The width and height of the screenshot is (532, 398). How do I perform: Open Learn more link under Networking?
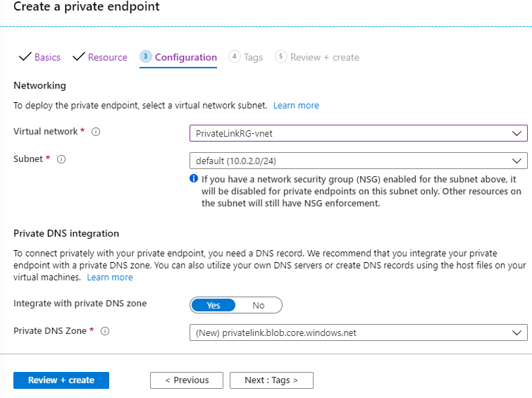[296, 106]
